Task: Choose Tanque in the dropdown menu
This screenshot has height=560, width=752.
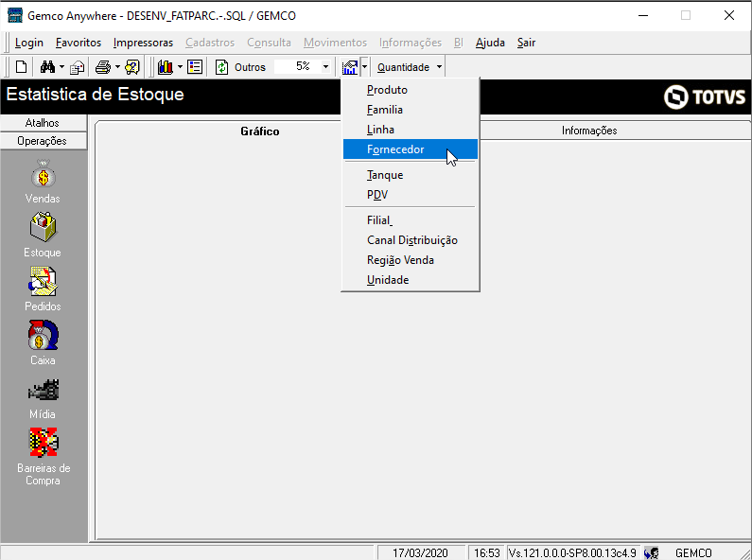Action: click(x=411, y=175)
